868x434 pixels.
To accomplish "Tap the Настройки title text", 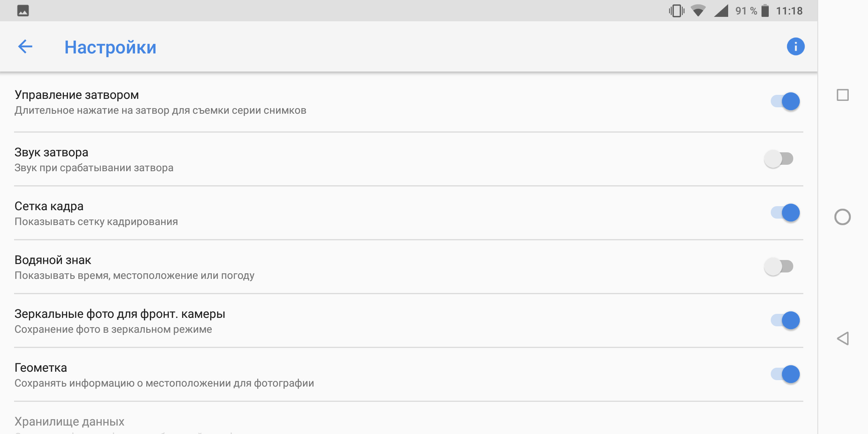I will pyautogui.click(x=111, y=47).
